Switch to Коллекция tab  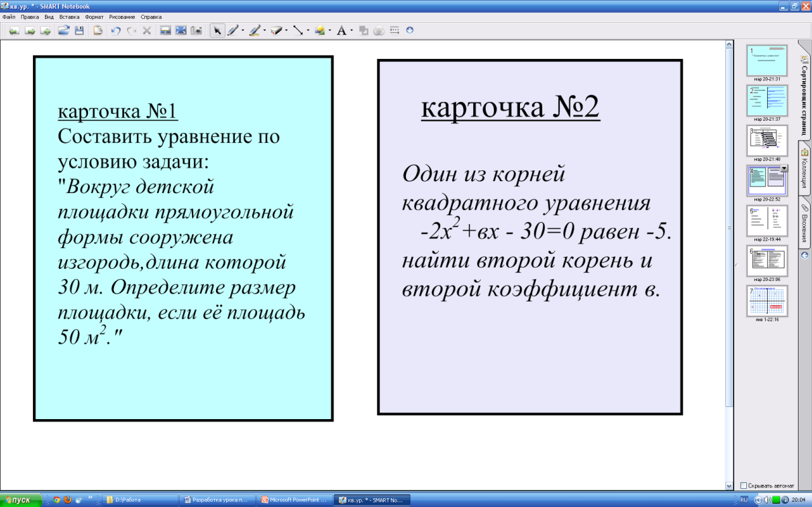[x=804, y=168]
